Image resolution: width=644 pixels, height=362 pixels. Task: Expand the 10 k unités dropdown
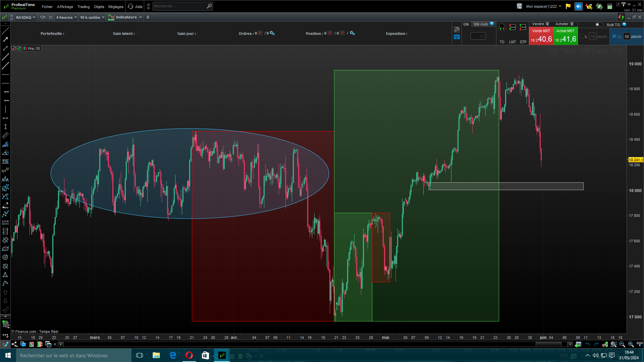[x=92, y=17]
